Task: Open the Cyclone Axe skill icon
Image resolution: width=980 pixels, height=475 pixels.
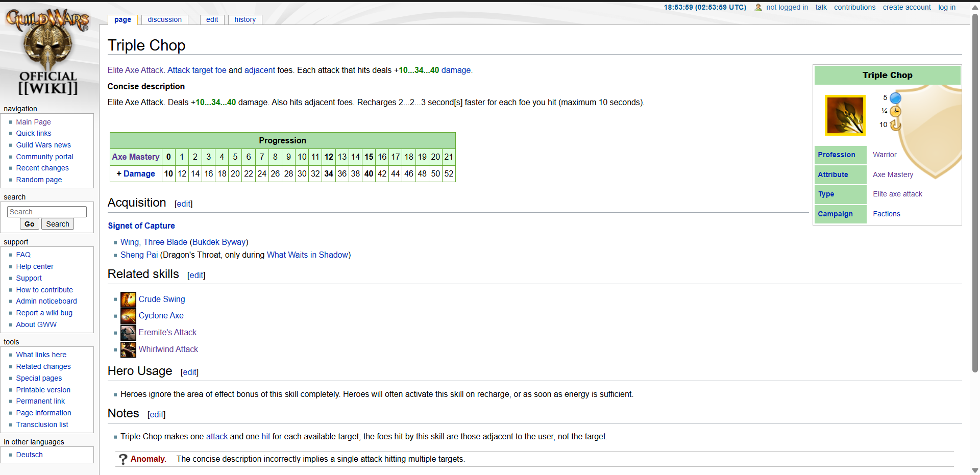Action: (x=128, y=316)
